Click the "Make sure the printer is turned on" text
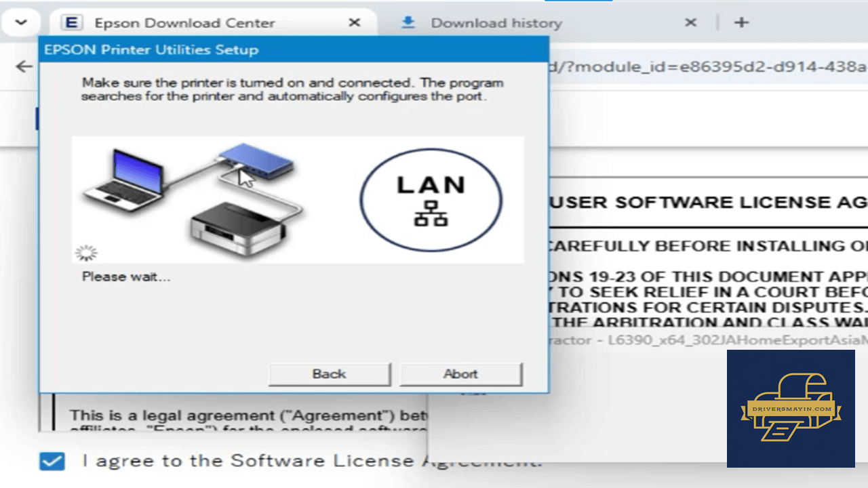Viewport: 868px width, 488px height. pyautogui.click(x=292, y=89)
